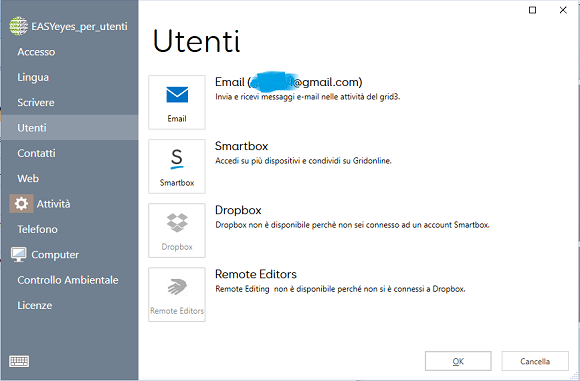Confirm with the OK button
580x381 pixels.
[458, 361]
